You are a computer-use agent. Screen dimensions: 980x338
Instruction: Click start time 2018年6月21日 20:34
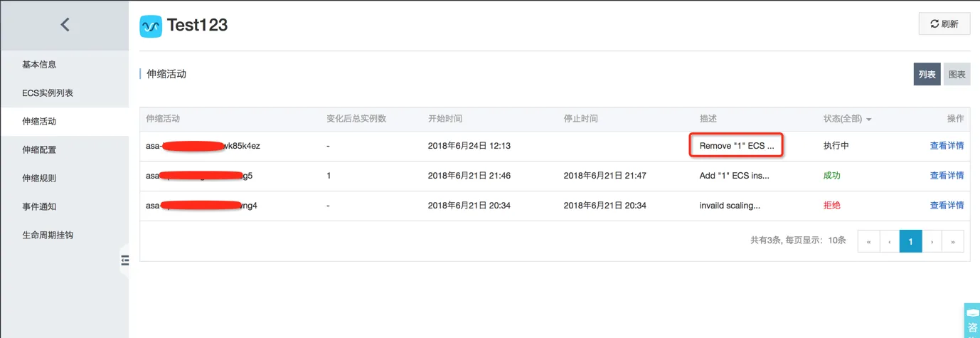point(469,206)
